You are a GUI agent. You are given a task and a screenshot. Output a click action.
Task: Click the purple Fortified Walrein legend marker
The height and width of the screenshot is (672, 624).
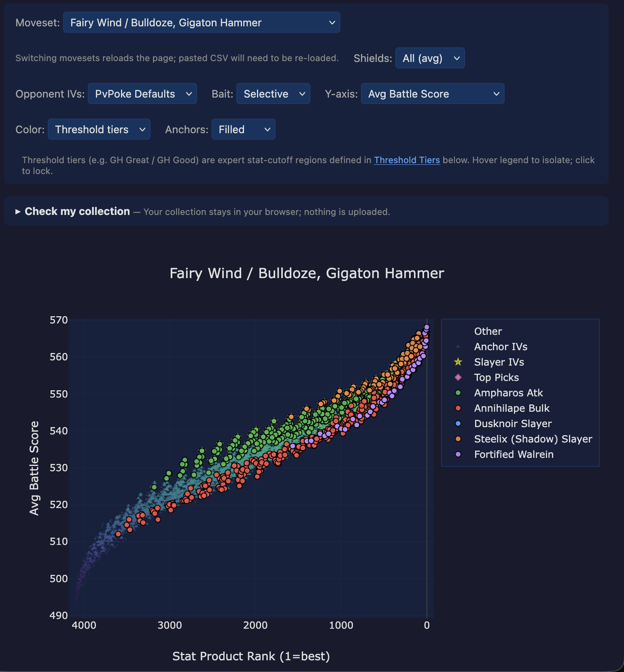458,455
